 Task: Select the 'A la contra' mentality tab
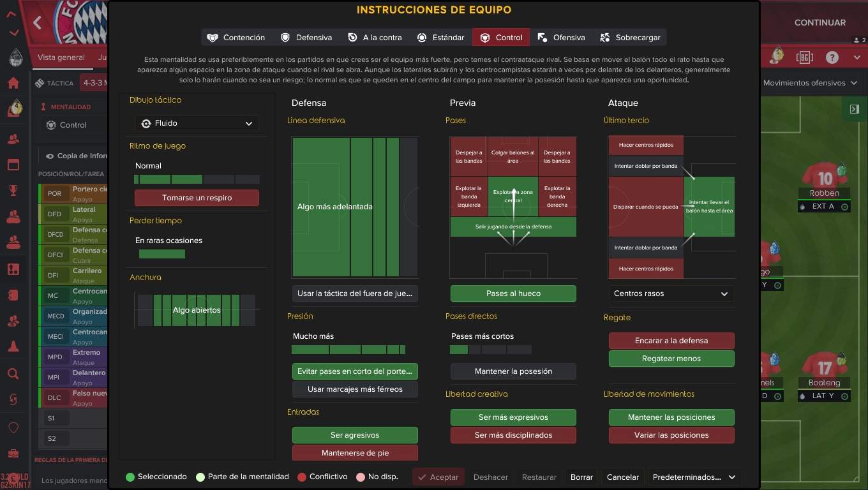pyautogui.click(x=375, y=38)
